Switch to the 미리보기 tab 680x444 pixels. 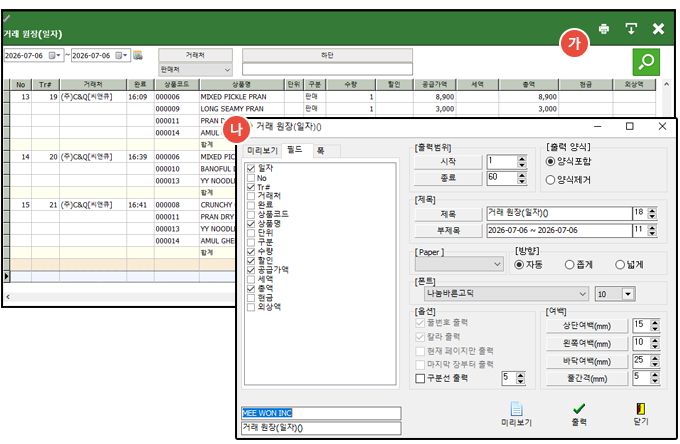262,150
